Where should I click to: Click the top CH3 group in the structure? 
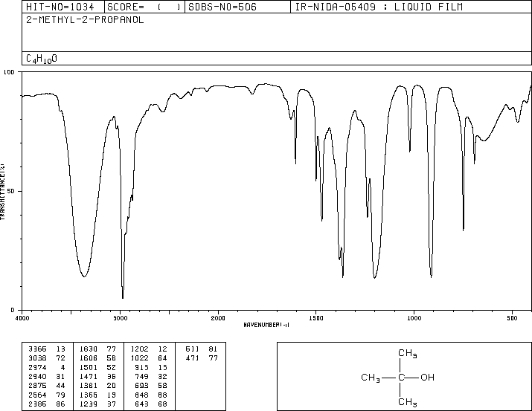pyautogui.click(x=408, y=353)
